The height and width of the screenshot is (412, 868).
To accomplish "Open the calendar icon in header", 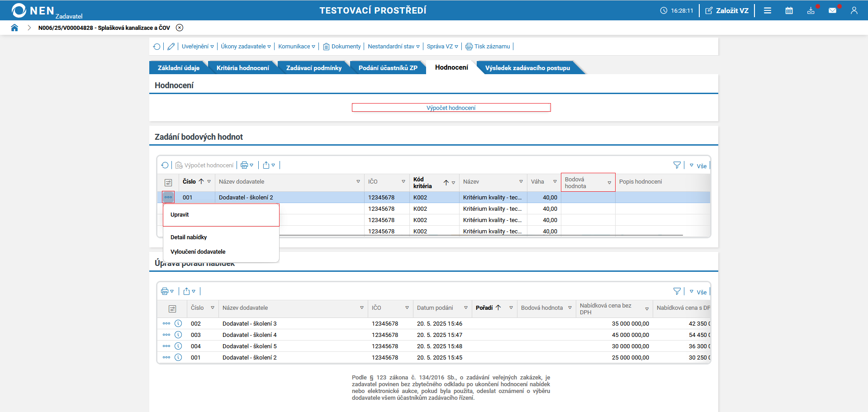I will pyautogui.click(x=789, y=10).
